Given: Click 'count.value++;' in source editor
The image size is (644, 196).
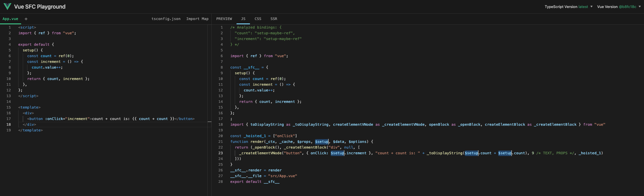Looking at the screenshot, I should tap(47, 67).
